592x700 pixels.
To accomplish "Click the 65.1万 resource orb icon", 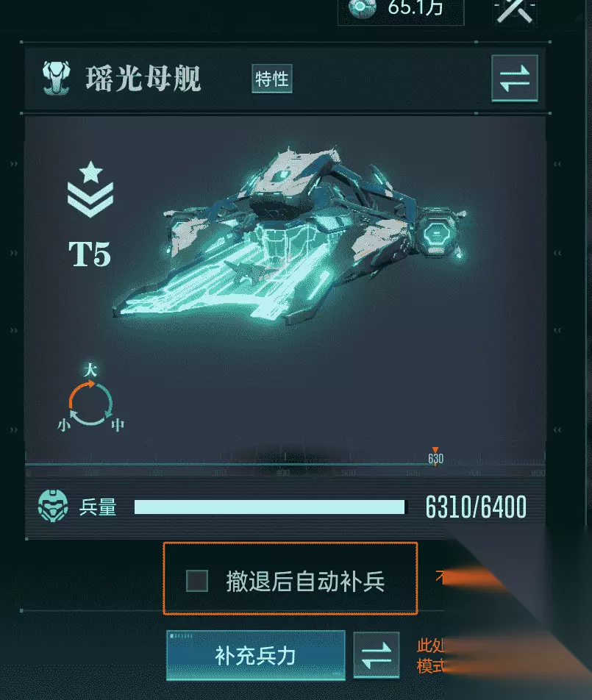I will (x=362, y=8).
